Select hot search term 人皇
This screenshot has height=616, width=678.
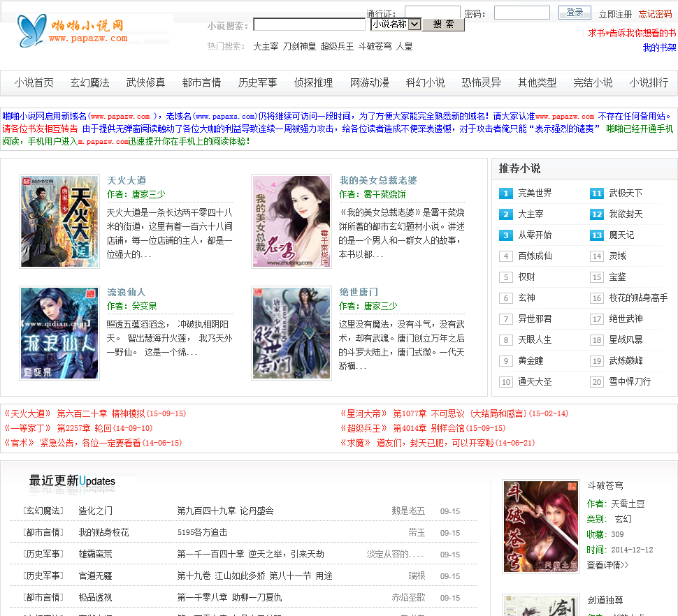pyautogui.click(x=404, y=46)
